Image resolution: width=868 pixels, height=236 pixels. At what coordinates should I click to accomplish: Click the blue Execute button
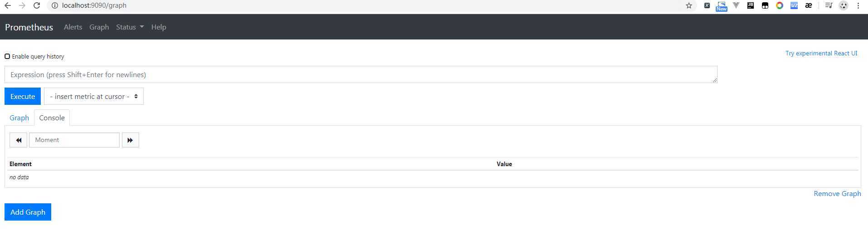pyautogui.click(x=23, y=96)
